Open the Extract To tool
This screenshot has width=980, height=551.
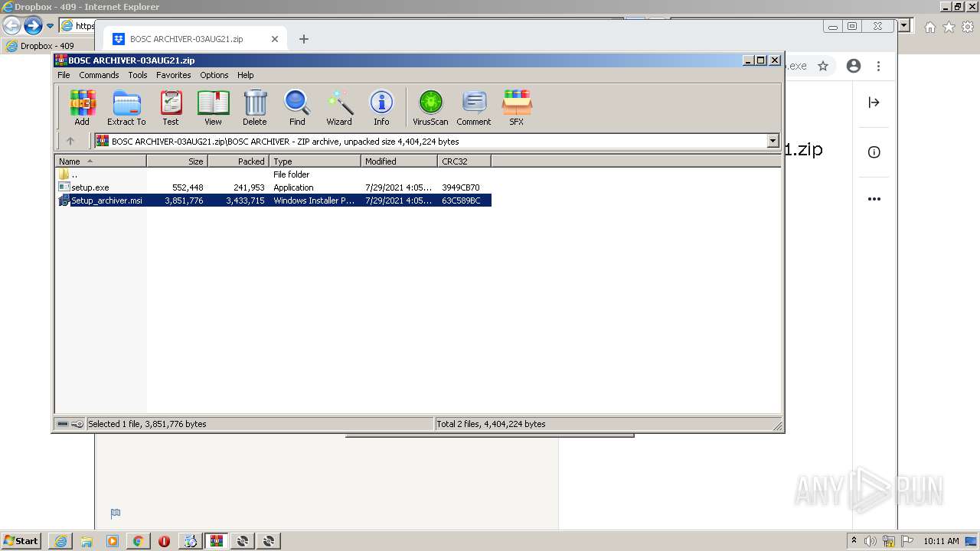pyautogui.click(x=126, y=107)
